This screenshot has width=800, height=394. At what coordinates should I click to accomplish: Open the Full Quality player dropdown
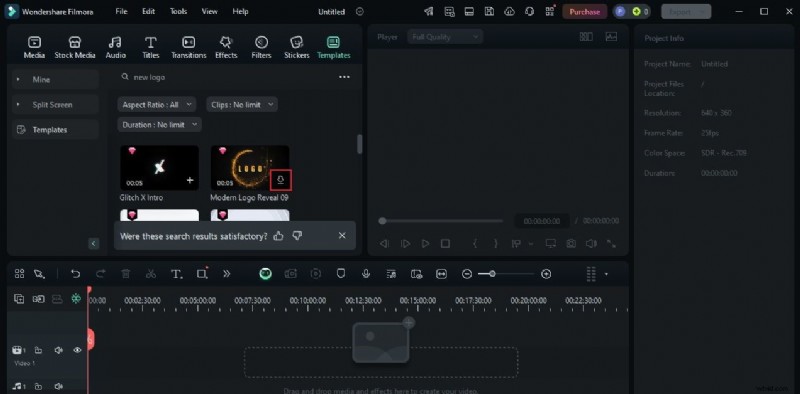[445, 37]
